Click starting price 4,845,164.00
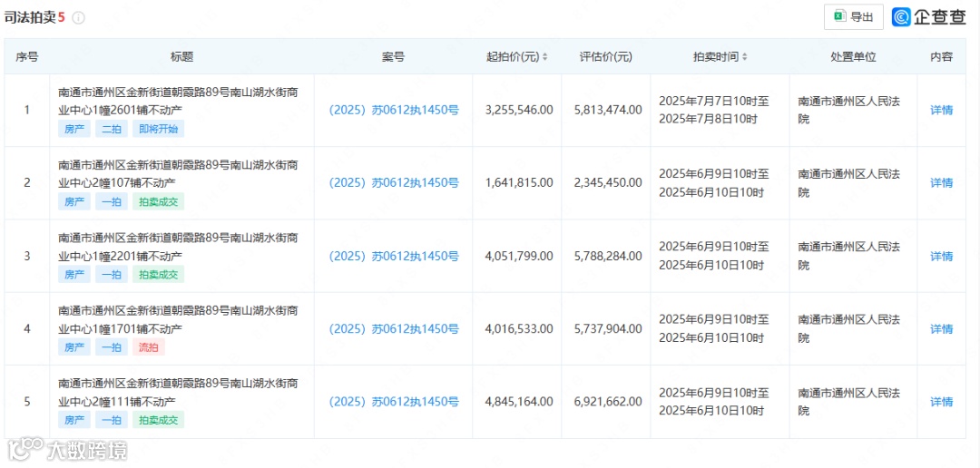 [x=519, y=401]
